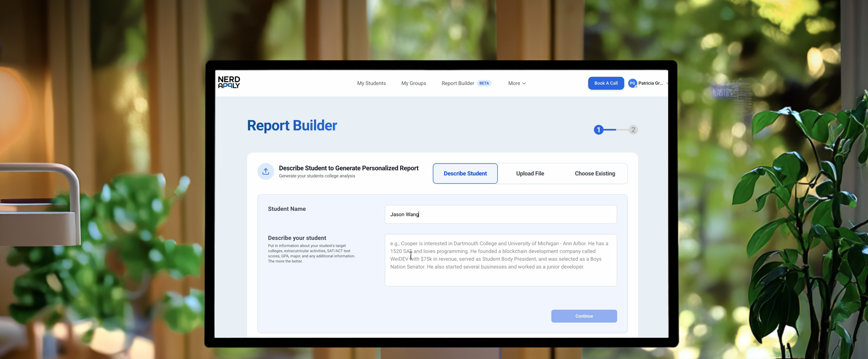Click step indicator 2 in Report Builder
The height and width of the screenshot is (359, 868).
(x=633, y=129)
